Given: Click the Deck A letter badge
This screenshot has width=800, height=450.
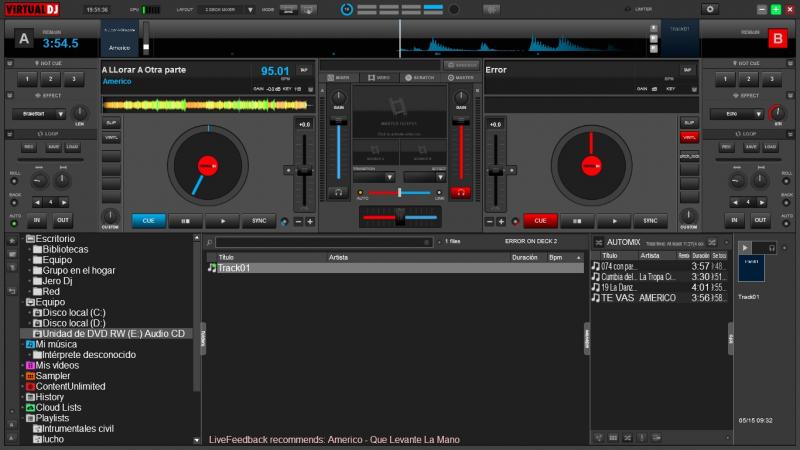Looking at the screenshot, I should tap(23, 39).
